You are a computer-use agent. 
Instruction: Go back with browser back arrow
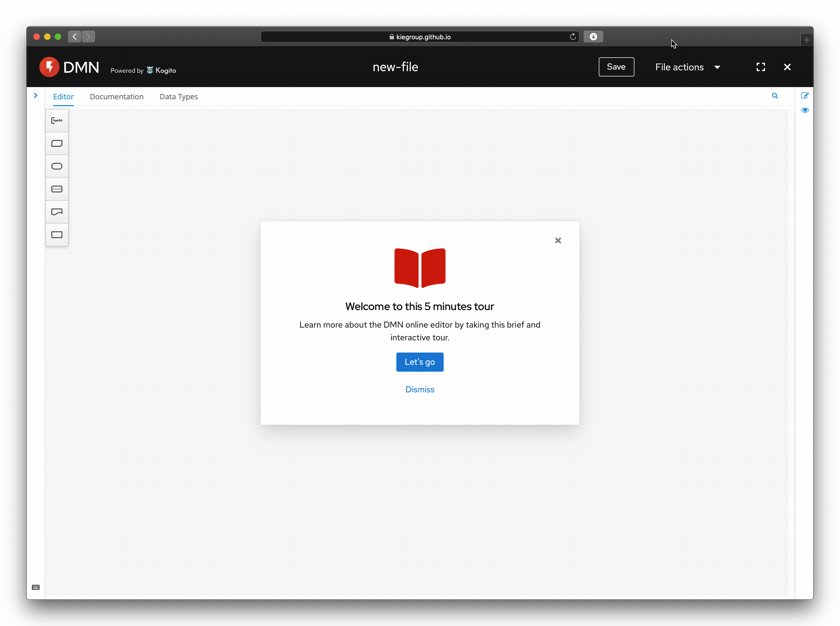pos(75,36)
